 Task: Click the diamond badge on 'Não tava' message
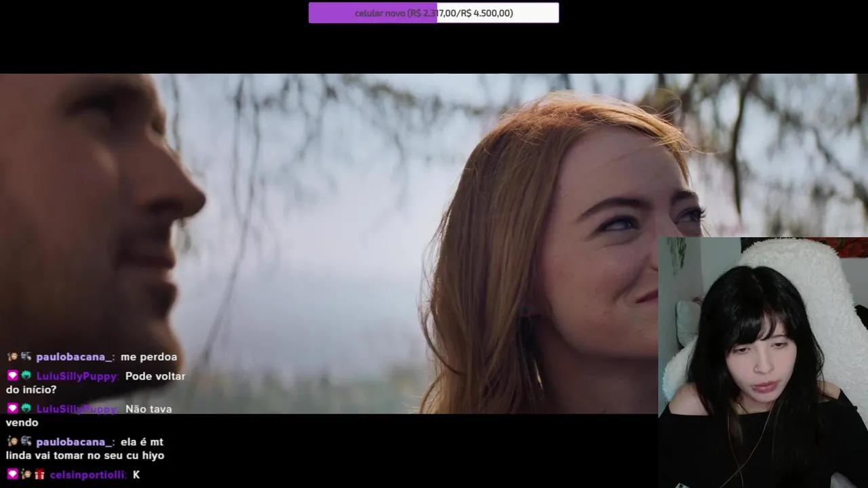pos(12,408)
